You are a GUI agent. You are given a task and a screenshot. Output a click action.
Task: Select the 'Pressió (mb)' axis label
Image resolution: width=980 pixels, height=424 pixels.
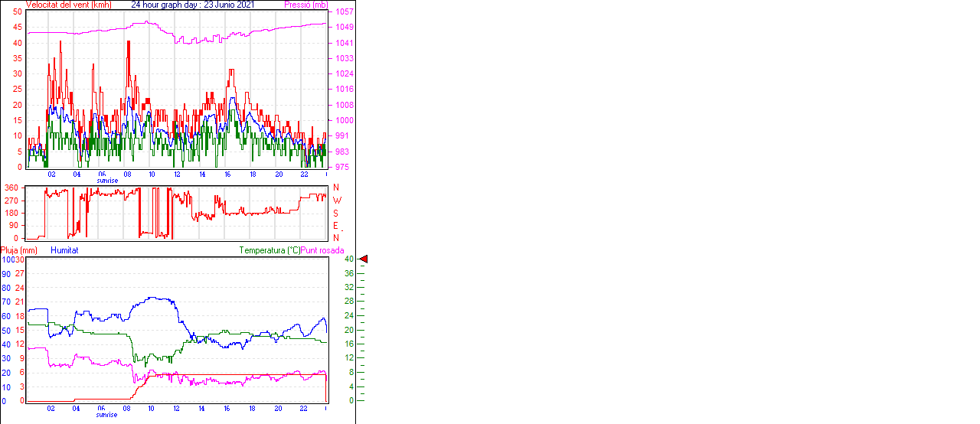pyautogui.click(x=305, y=5)
